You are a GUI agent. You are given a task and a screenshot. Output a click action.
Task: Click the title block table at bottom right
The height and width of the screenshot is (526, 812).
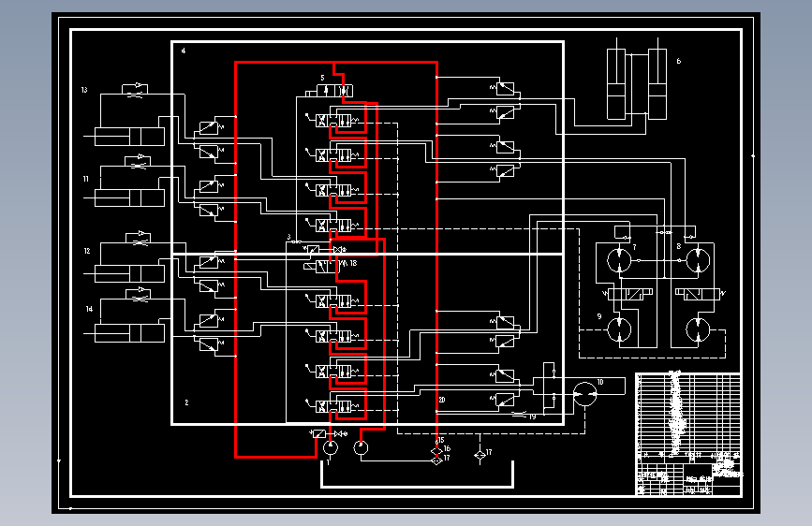point(688,434)
